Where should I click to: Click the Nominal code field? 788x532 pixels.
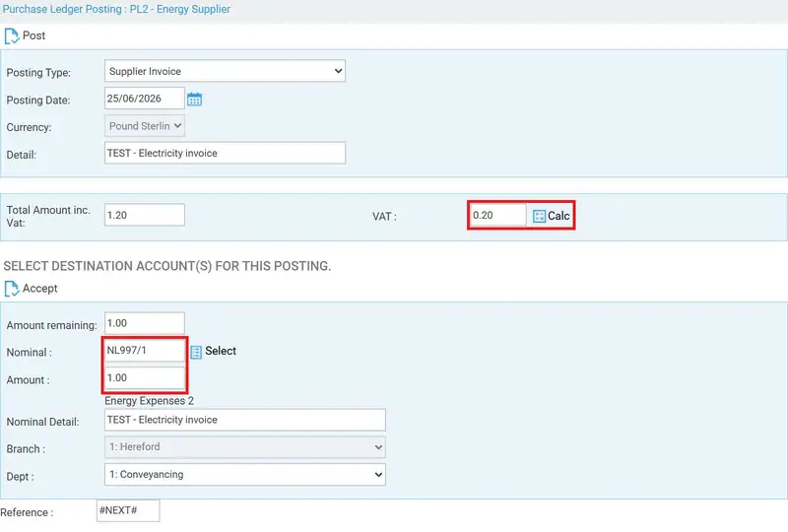tap(144, 350)
